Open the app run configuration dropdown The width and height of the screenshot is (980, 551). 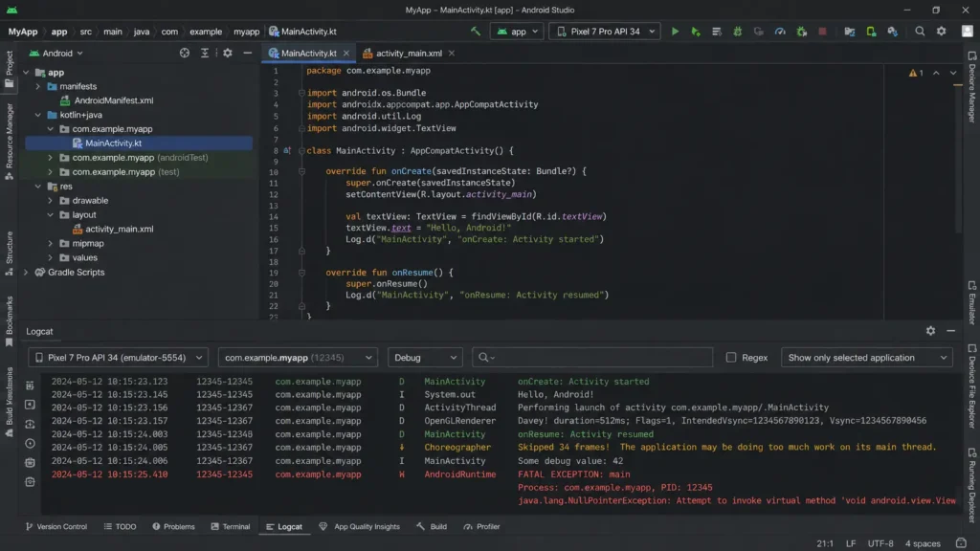518,32
